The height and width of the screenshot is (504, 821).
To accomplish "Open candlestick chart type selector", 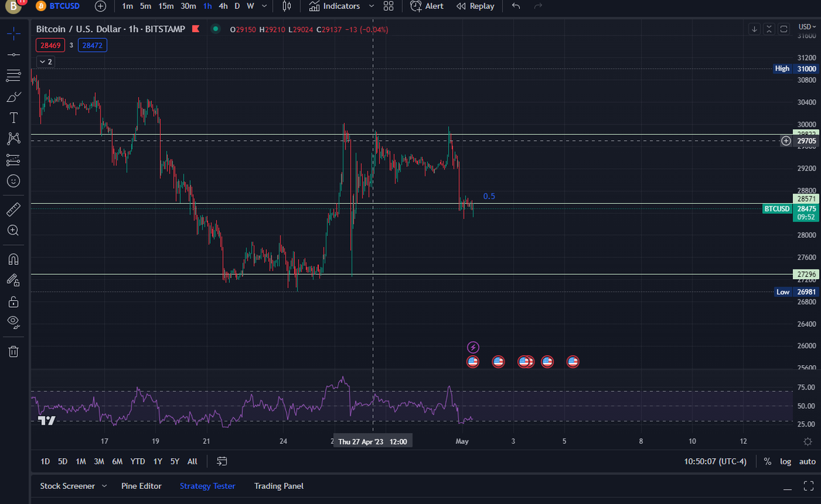I will tap(286, 6).
